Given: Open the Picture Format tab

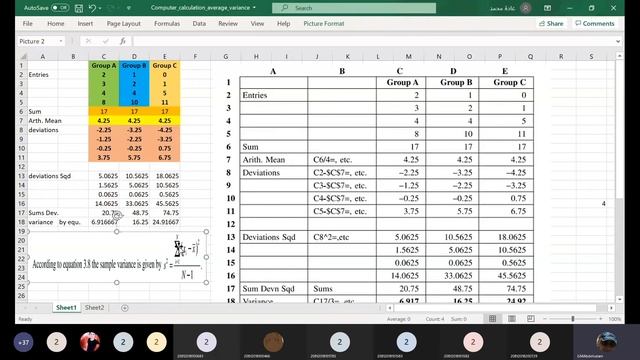Looking at the screenshot, I should pyautogui.click(x=324, y=24).
